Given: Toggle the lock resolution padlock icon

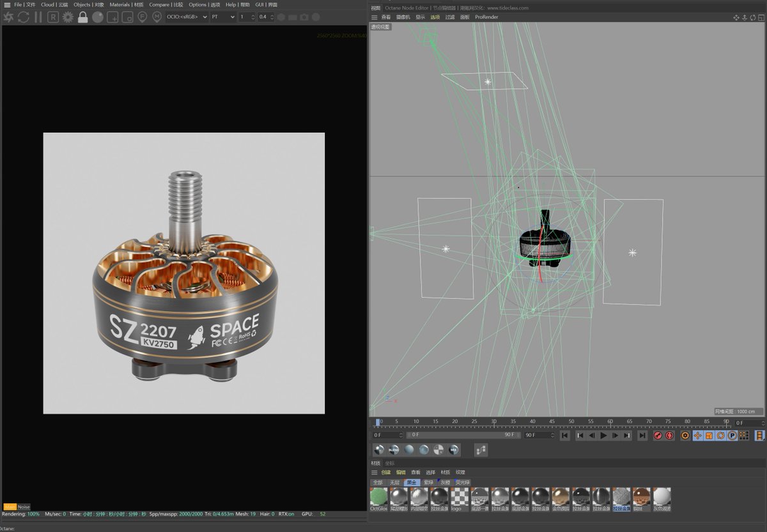Looking at the screenshot, I should [82, 17].
